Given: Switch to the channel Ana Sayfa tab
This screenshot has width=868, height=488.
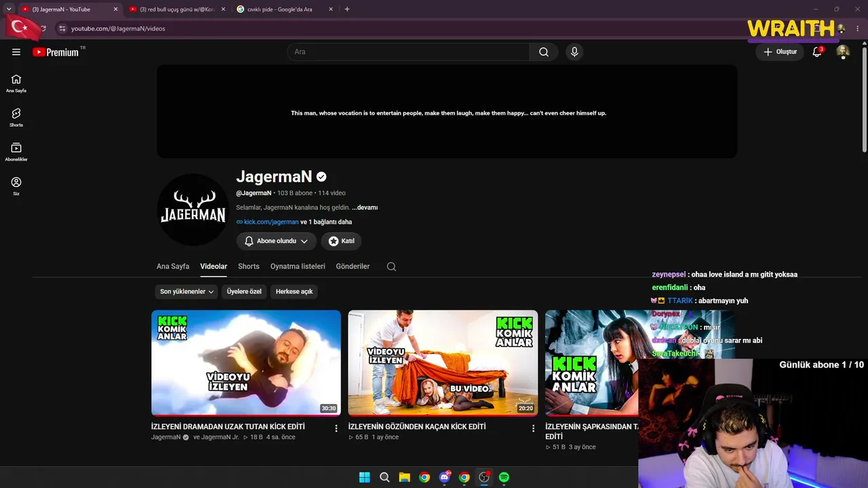Looking at the screenshot, I should point(173,266).
